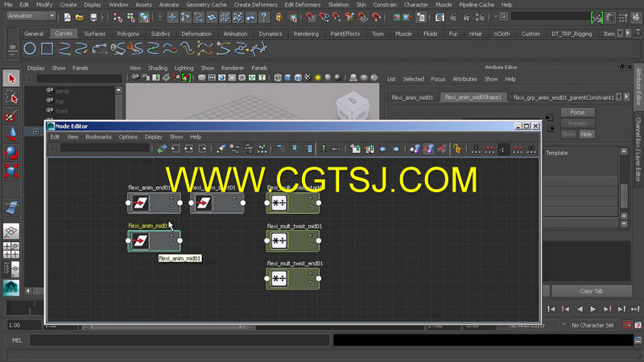Click the new scene icon in status line
The height and width of the screenshot is (362, 644).
pyautogui.click(x=68, y=17)
